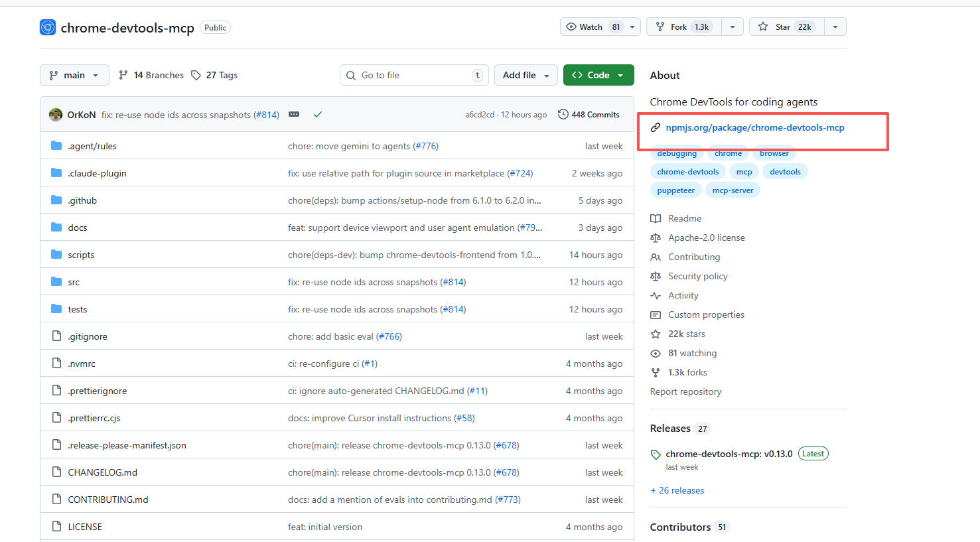
Task: Click the OrKoN author name
Action: 82,115
